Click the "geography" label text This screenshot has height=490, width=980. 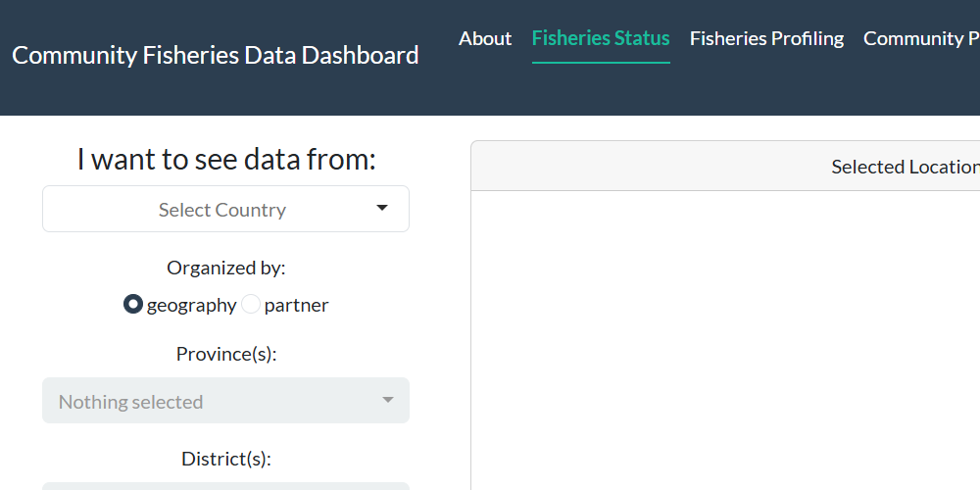click(191, 305)
